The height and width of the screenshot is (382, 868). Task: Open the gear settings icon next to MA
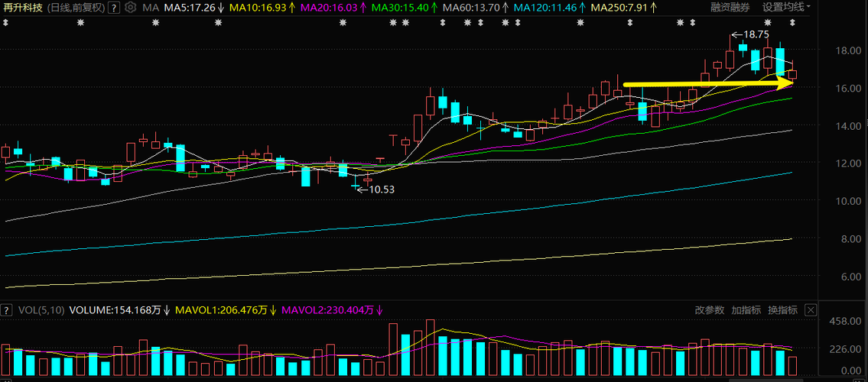click(x=131, y=8)
